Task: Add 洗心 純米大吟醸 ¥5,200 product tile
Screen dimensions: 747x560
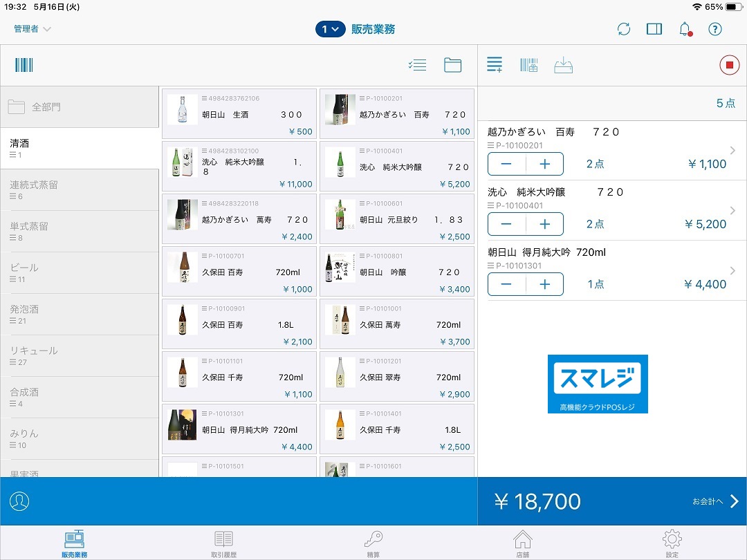Action: tap(397, 166)
